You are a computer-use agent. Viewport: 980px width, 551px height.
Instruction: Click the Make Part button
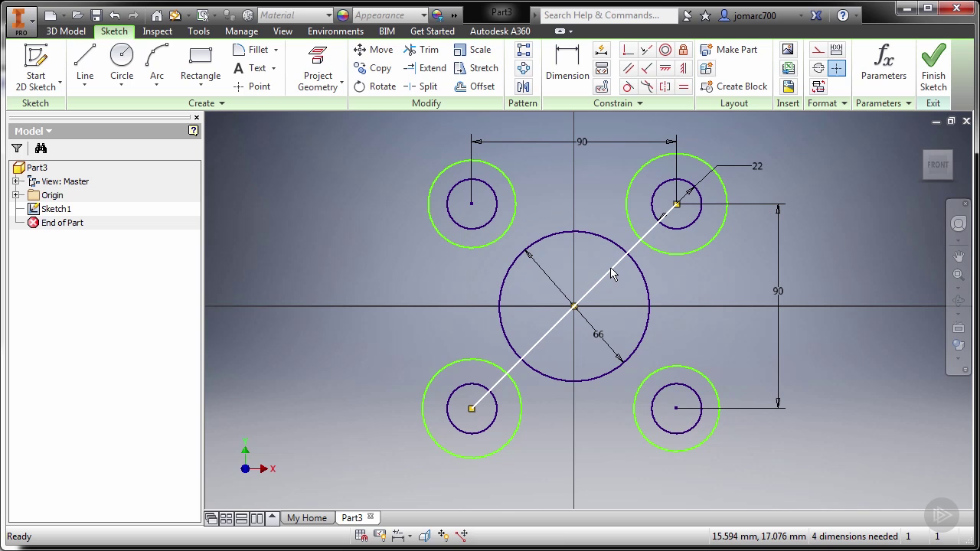point(728,50)
